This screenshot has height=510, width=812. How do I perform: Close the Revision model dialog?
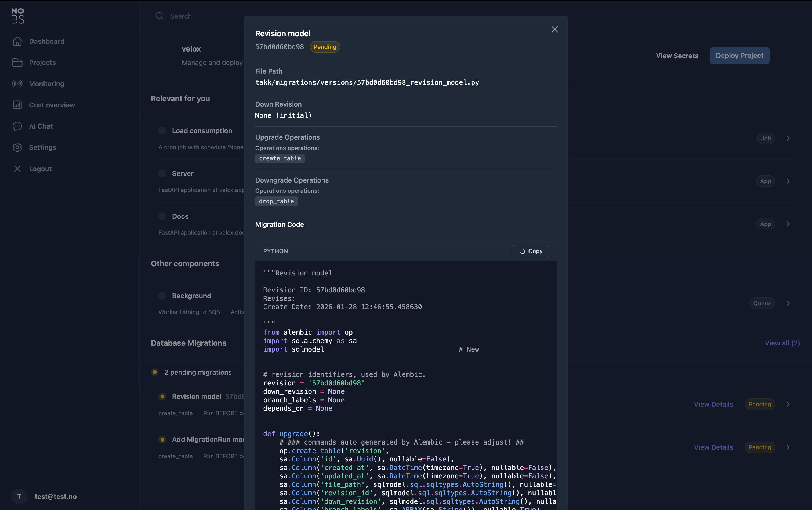tap(555, 30)
